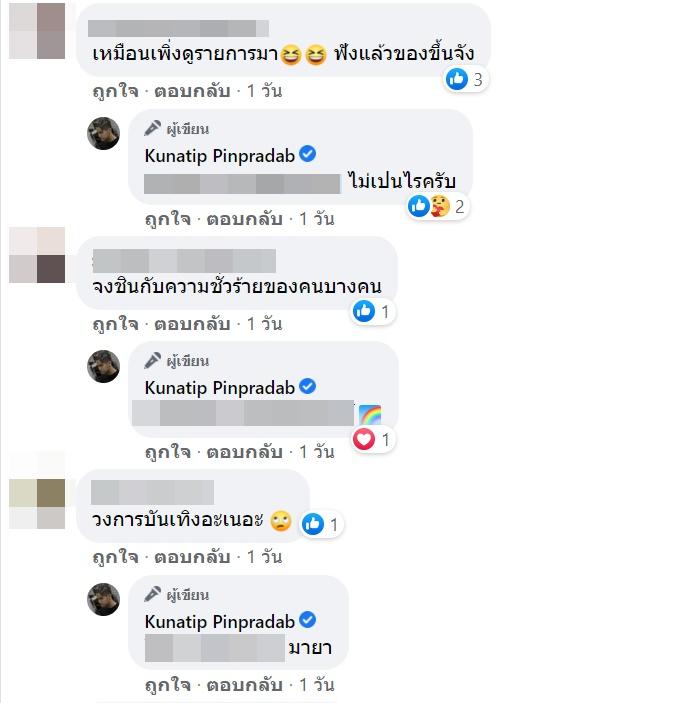This screenshot has height=703, width=688.
Task: Open Kunatip's profile picture beside the 'มายา' reply
Action: pyautogui.click(x=104, y=599)
